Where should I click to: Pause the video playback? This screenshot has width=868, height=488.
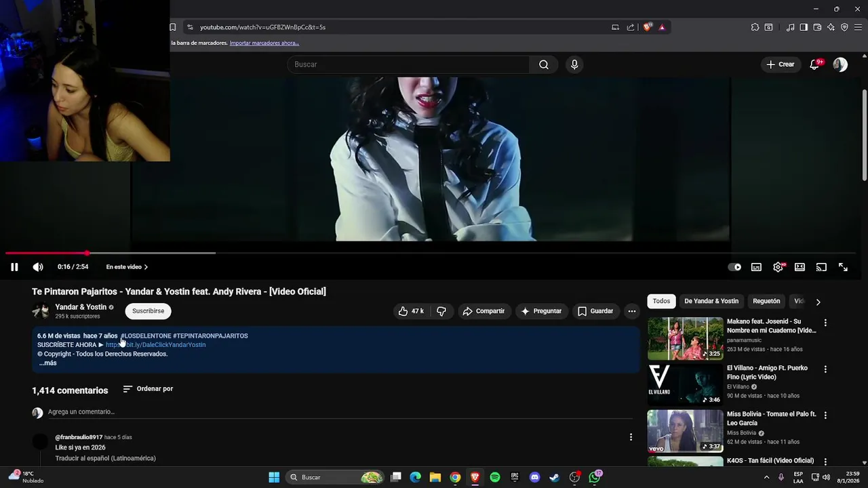point(14,267)
